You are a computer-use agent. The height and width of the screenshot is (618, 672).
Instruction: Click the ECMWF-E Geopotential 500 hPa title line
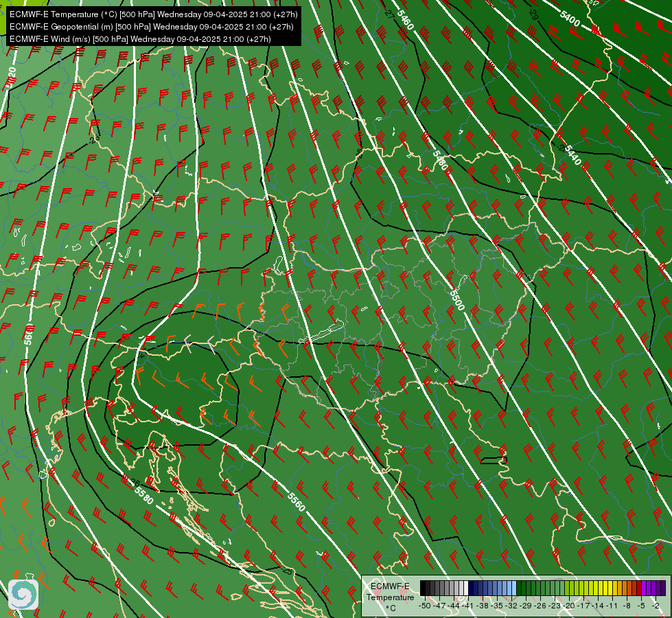pyautogui.click(x=151, y=27)
